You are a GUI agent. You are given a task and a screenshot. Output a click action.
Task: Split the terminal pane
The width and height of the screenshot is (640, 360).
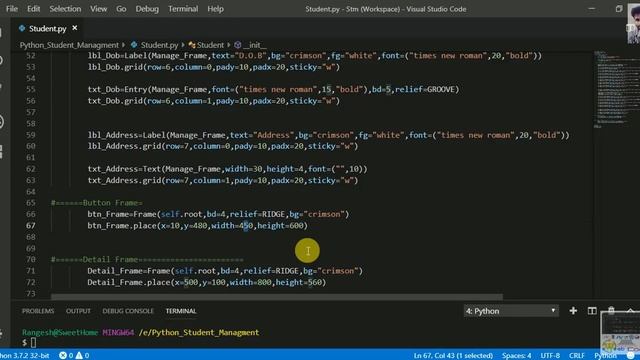pyautogui.click(x=592, y=311)
